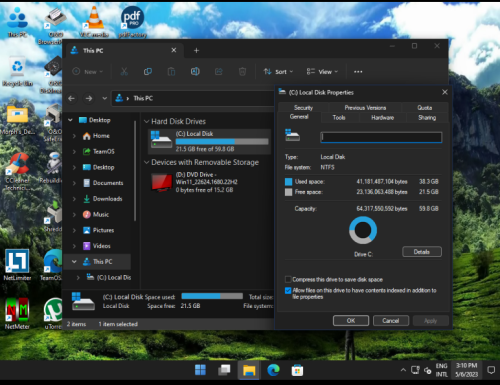Open the notifications icon in tray
Image resolution: width=500 pixels, height=385 pixels.
(491, 370)
